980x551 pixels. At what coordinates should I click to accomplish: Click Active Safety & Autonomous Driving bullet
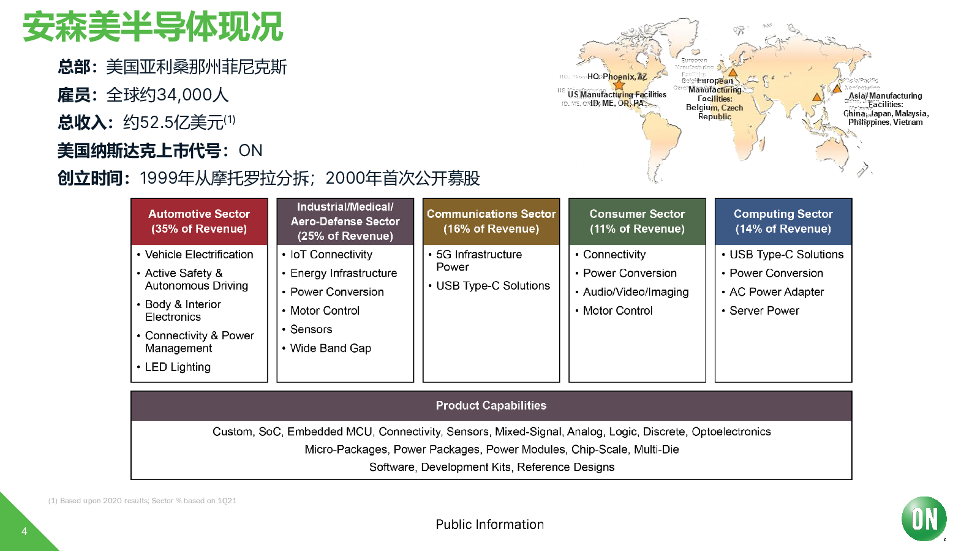pyautogui.click(x=197, y=279)
